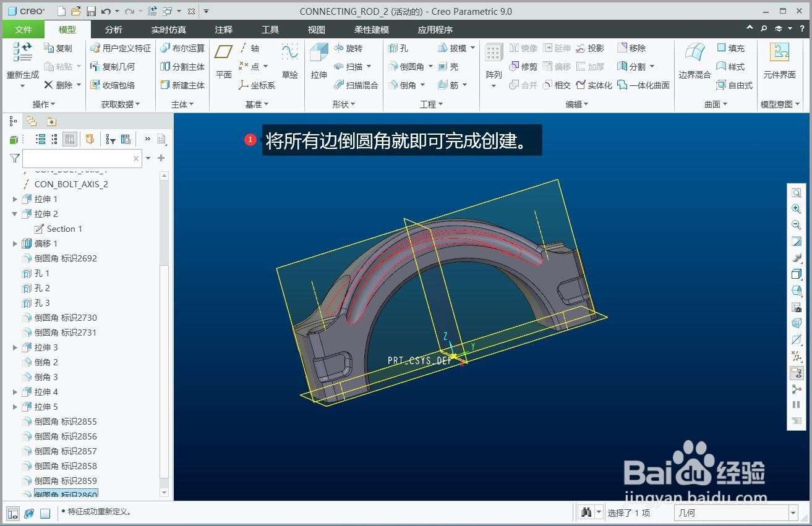
Task: Open the Swept Blend (扫描混合) tool
Action: click(x=356, y=85)
